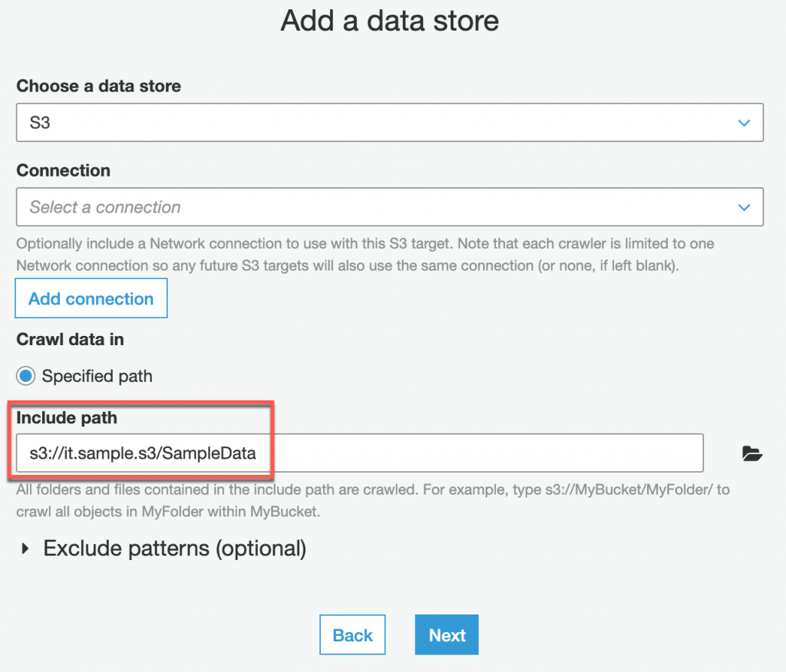Open the 'Select a connection' dropdown
Image resolution: width=786 pixels, height=672 pixels.
389,207
